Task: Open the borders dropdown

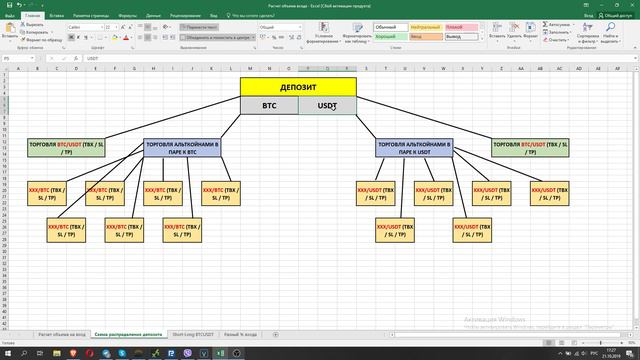Action: coord(105,37)
